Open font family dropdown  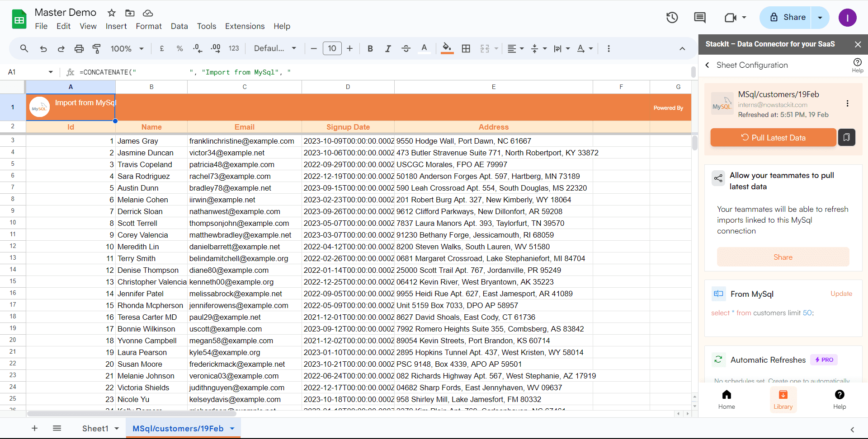tap(275, 48)
